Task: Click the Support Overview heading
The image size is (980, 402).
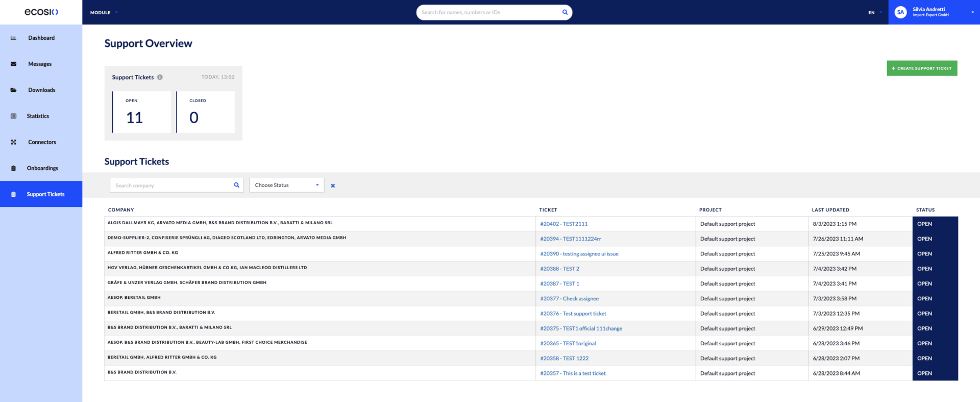Action: [148, 43]
